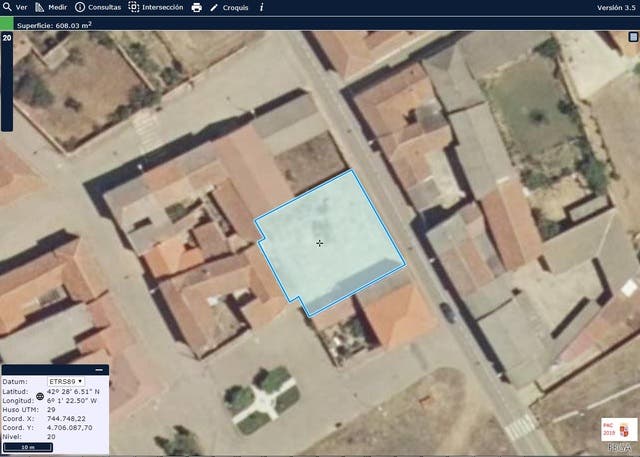Image resolution: width=640 pixels, height=457 pixels.
Task: Click the crosshair inside highlighted parcel
Action: [x=320, y=243]
